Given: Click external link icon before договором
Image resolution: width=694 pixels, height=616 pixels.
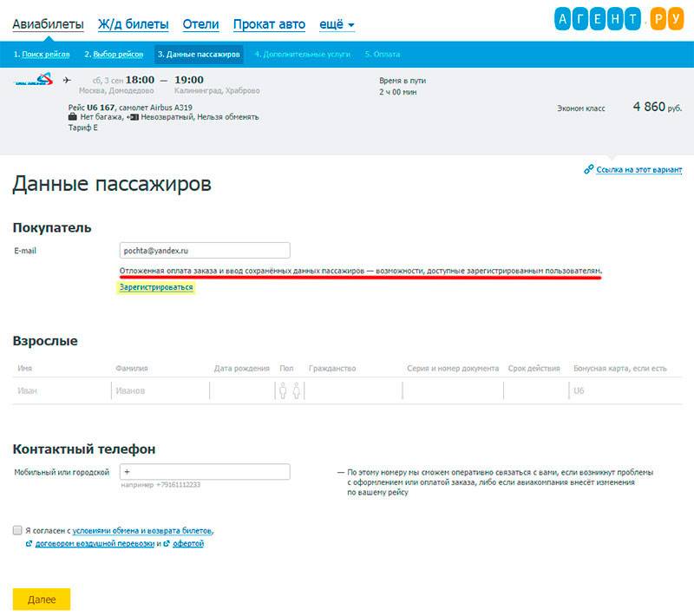Looking at the screenshot, I should [29, 543].
